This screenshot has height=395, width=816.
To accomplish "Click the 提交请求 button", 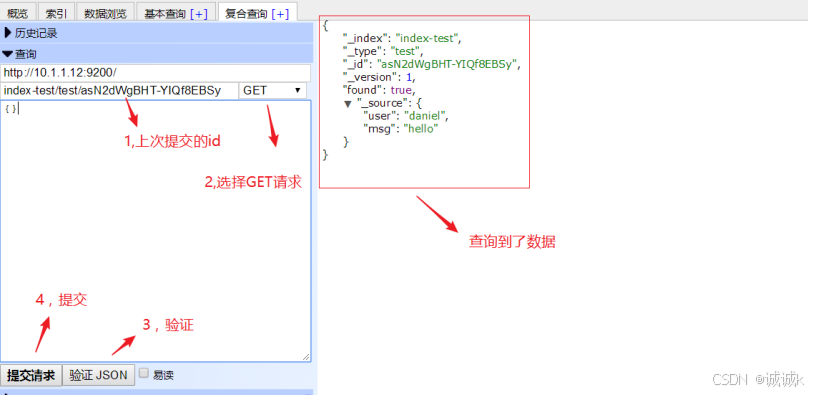I will (x=31, y=375).
